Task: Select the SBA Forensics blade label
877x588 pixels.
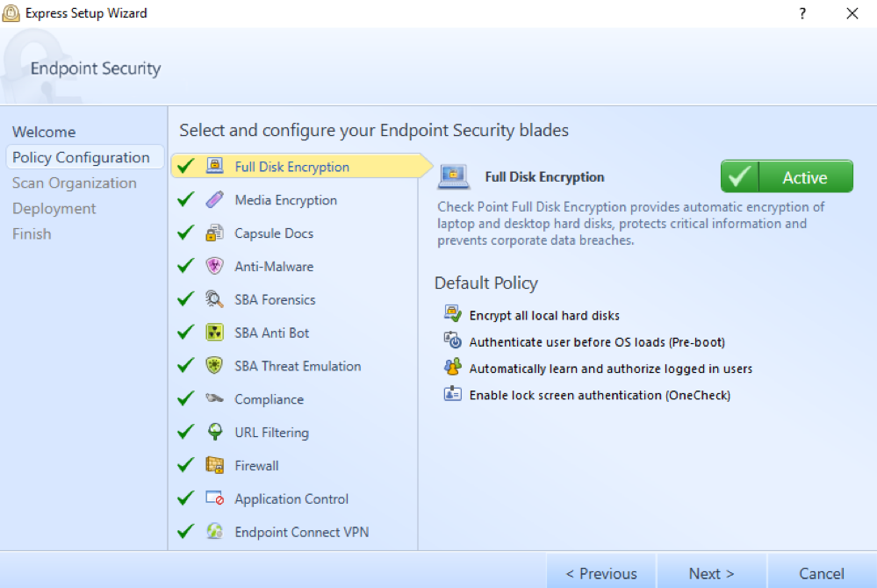Action: (x=275, y=299)
